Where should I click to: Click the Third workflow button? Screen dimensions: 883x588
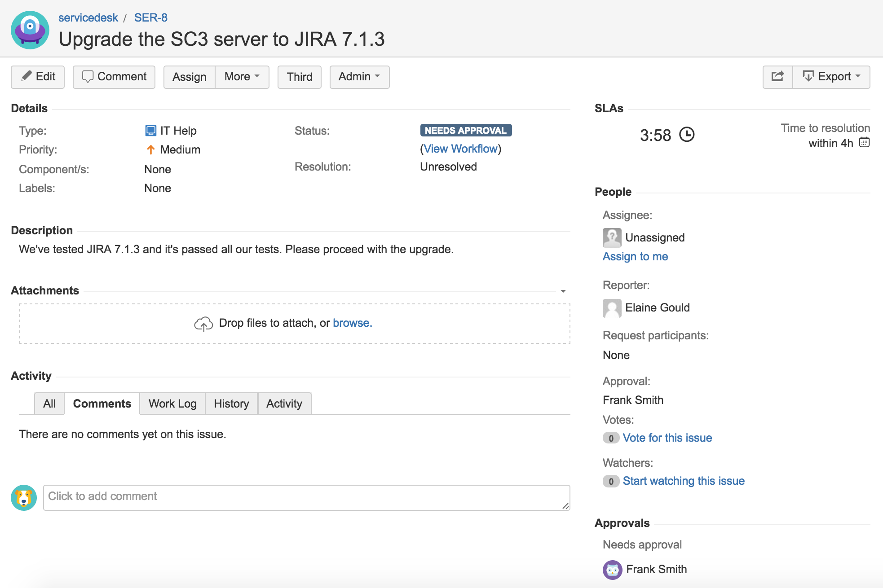click(x=300, y=77)
